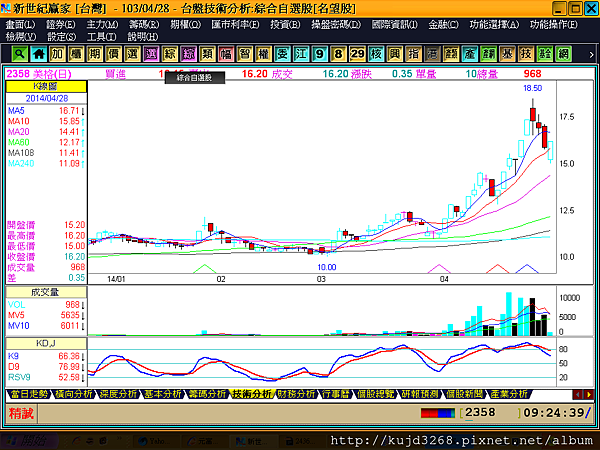
Task: Click the 2014/04/28 date label
Action: pos(47,98)
